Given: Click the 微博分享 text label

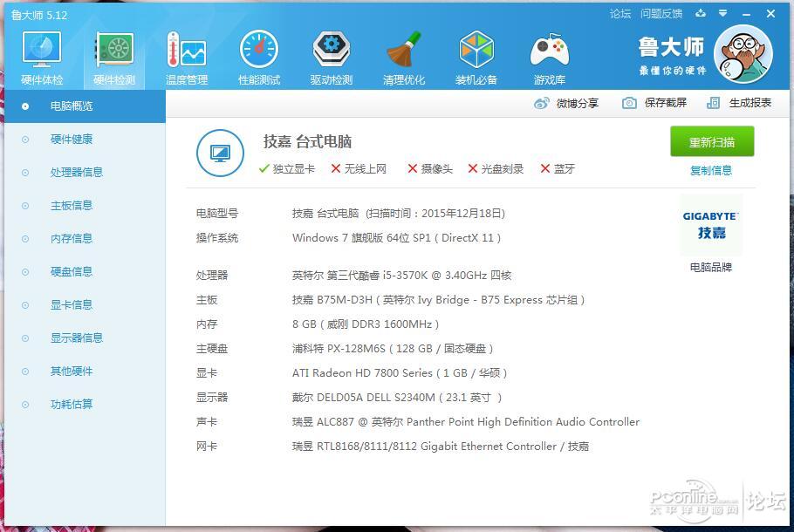Looking at the screenshot, I should click(x=578, y=103).
